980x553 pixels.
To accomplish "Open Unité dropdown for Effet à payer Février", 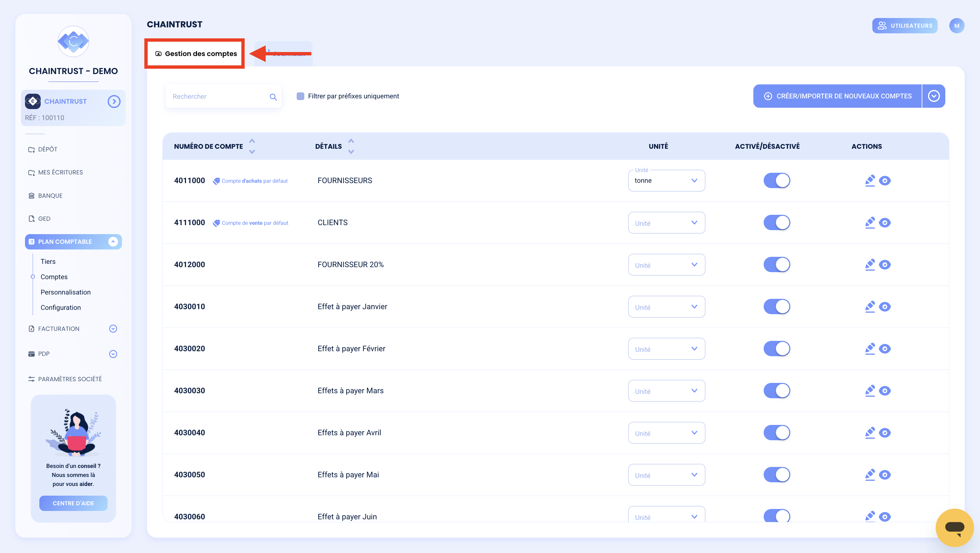I will click(667, 349).
